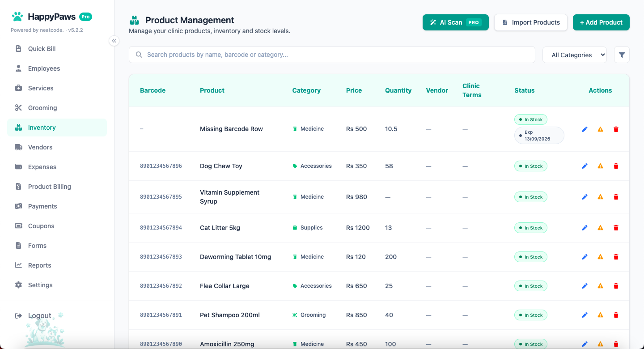Delete the Flea Collar Large product
Viewport: 644px width, 349px height.
point(616,286)
